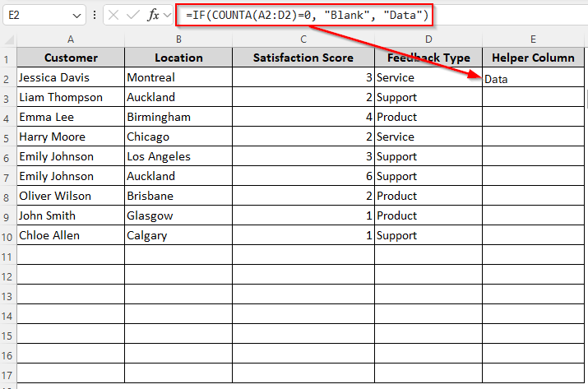Select the Chloe Allen cell
The height and width of the screenshot is (389, 588).
click(x=71, y=235)
